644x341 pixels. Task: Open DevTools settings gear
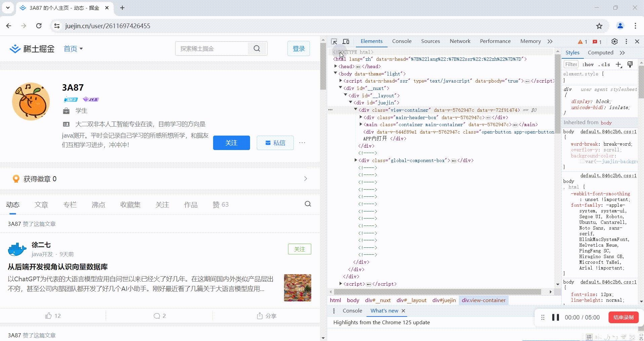pos(614,41)
